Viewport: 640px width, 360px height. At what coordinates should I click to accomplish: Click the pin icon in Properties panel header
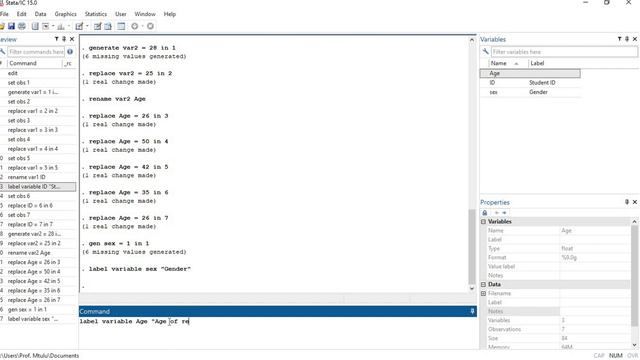point(627,202)
